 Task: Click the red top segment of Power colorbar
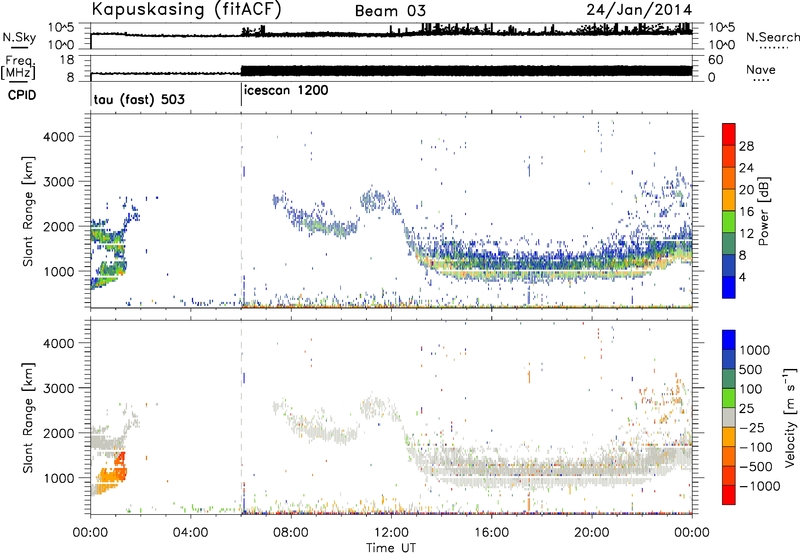[x=729, y=134]
